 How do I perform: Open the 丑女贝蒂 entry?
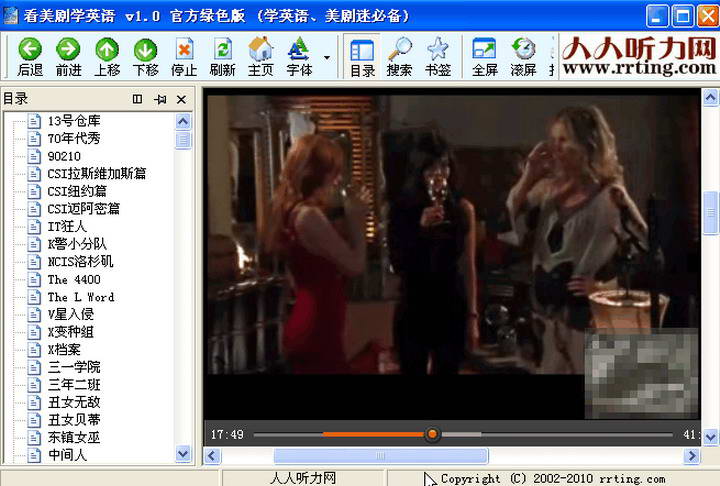(x=74, y=420)
